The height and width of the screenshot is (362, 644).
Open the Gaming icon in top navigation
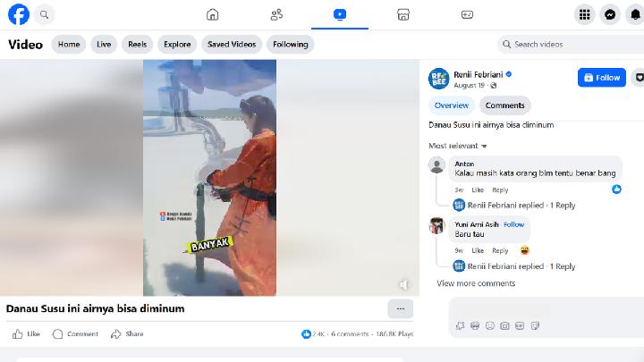point(467,14)
